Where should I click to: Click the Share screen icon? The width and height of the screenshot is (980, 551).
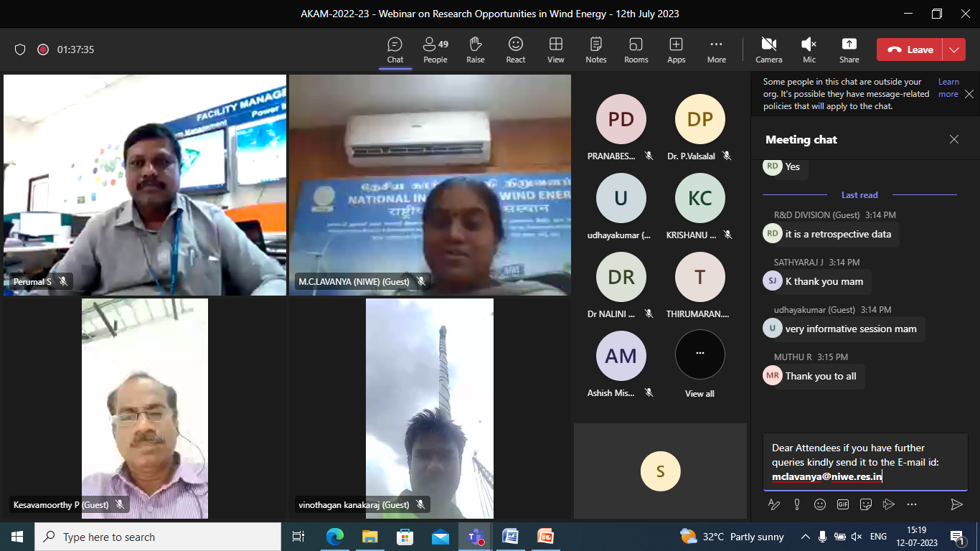click(849, 50)
